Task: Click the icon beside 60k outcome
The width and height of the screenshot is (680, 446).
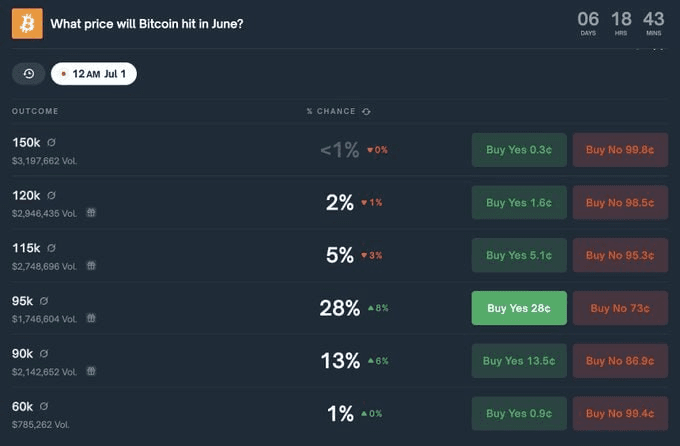Action: tap(44, 406)
